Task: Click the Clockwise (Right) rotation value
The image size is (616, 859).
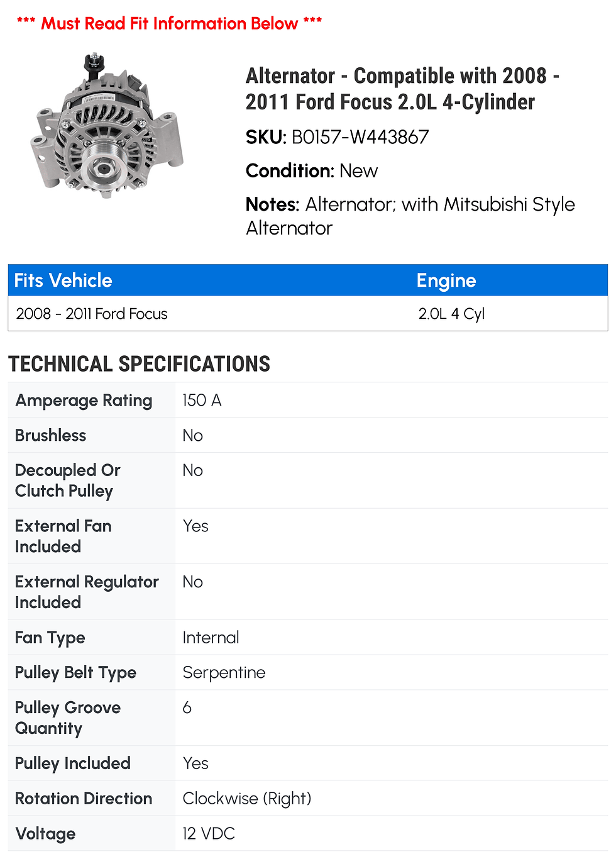Action: [x=246, y=798]
